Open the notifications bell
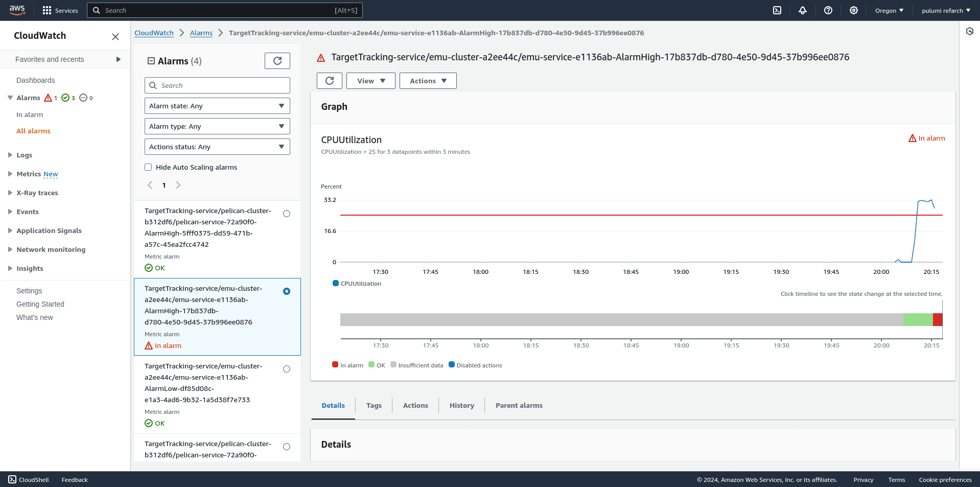 (802, 10)
